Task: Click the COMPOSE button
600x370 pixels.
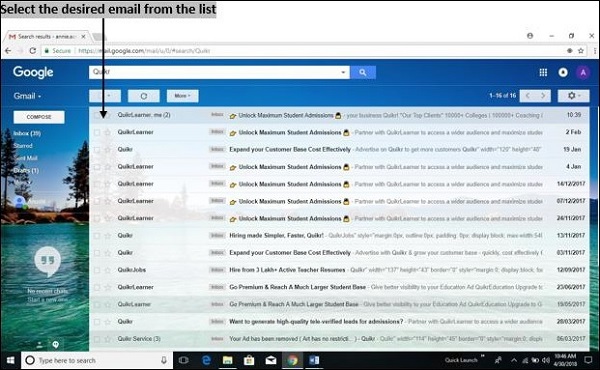Action: [x=39, y=117]
